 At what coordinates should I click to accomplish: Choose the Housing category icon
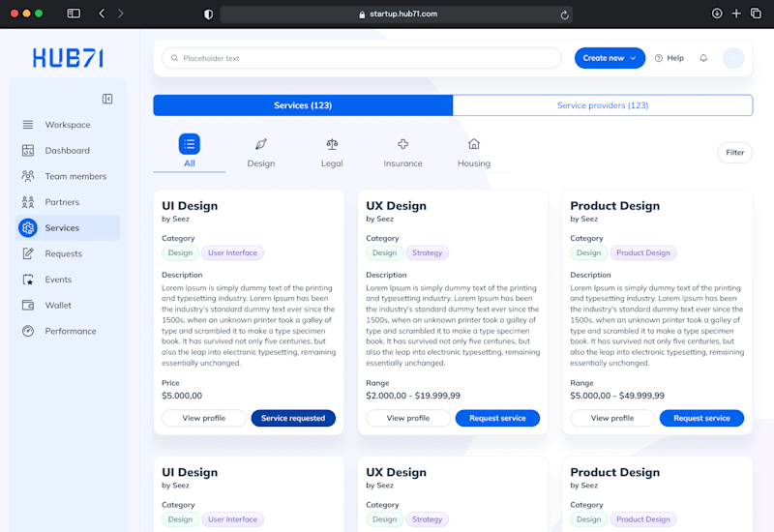(474, 144)
